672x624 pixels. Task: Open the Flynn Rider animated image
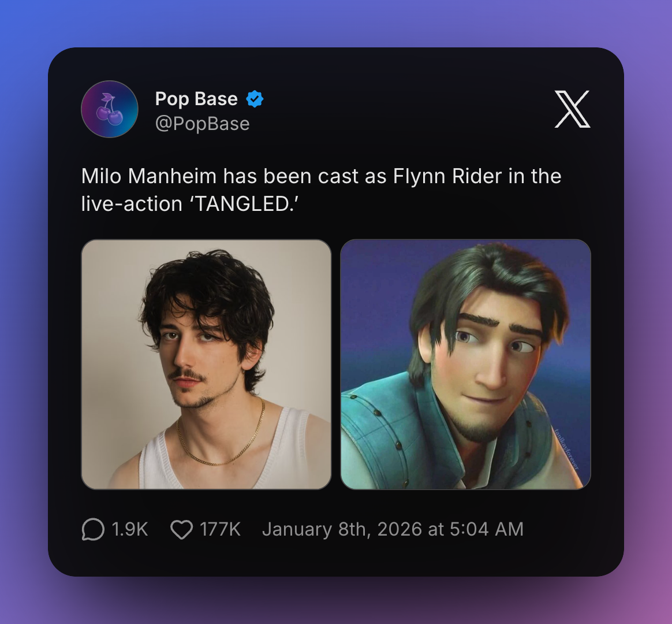pyautogui.click(x=465, y=364)
